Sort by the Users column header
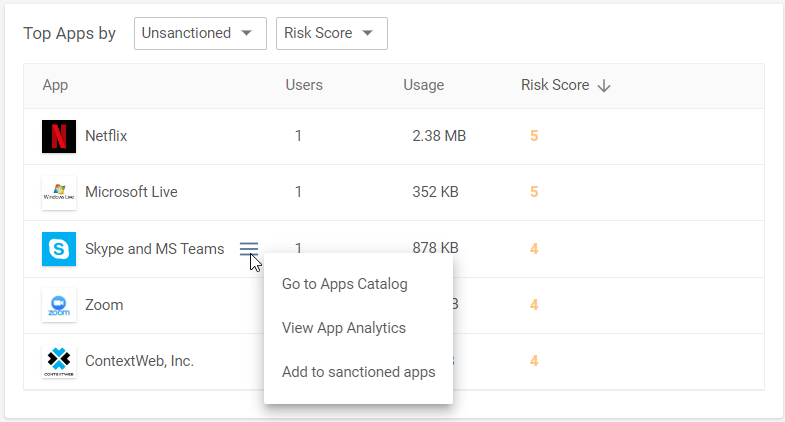Screen dimensions: 785x422 pyautogui.click(x=304, y=85)
